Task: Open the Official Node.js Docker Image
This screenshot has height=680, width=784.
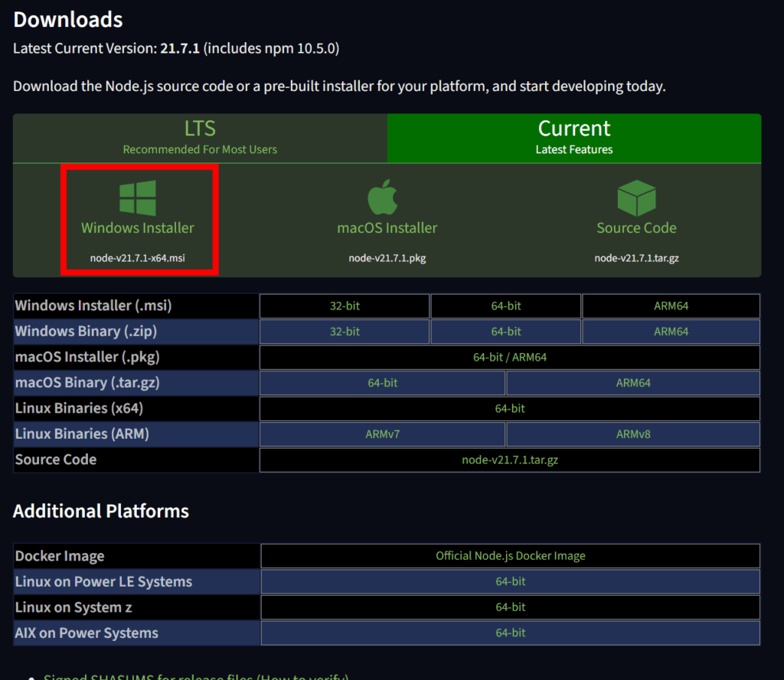Action: tap(510, 556)
